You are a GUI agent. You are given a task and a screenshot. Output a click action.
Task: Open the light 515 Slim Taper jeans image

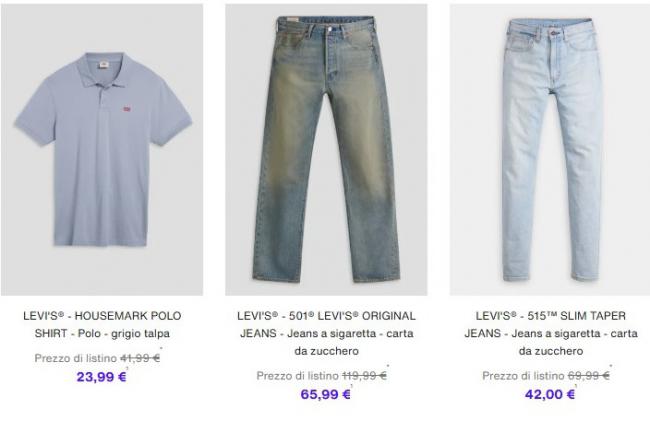click(x=550, y=150)
